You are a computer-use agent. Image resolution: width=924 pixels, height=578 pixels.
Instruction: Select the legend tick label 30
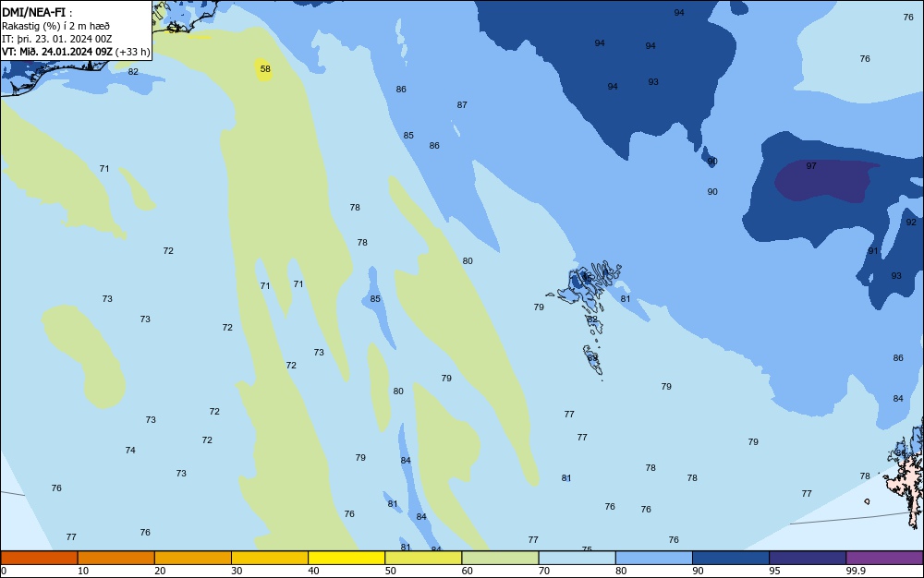pos(237,571)
